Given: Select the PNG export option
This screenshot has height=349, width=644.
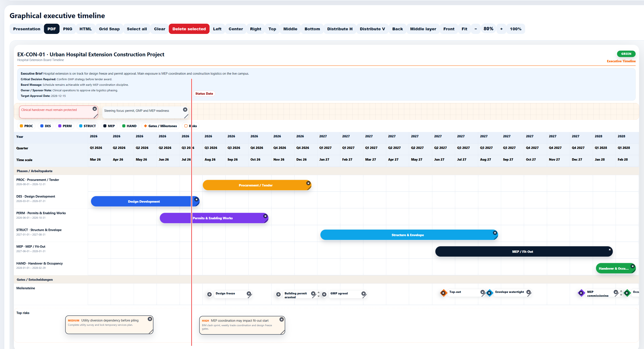Looking at the screenshot, I should click(68, 29).
